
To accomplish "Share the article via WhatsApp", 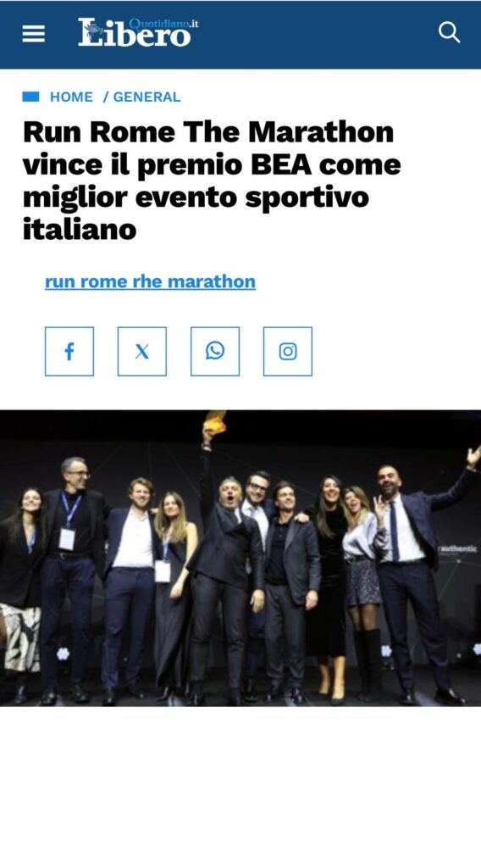I will point(215,352).
